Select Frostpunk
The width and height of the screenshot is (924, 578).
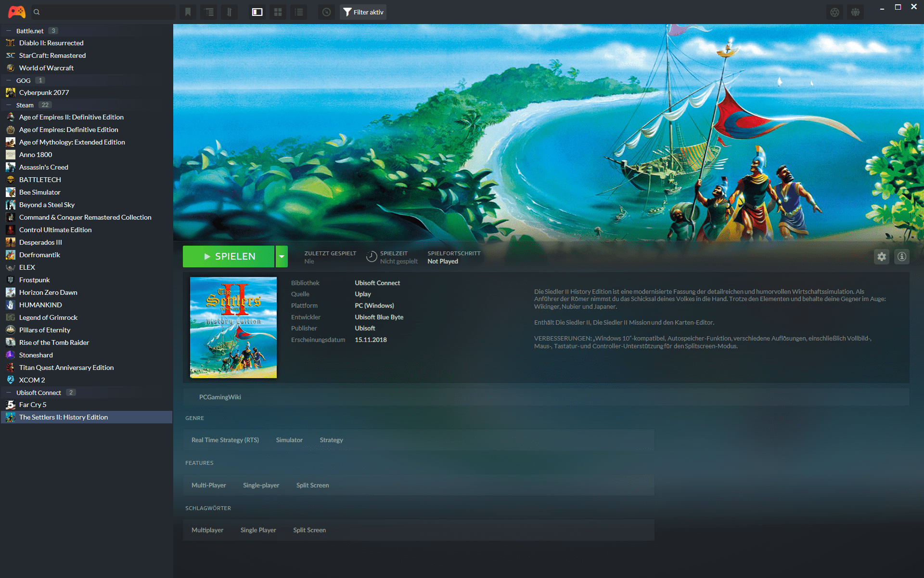click(x=87, y=280)
